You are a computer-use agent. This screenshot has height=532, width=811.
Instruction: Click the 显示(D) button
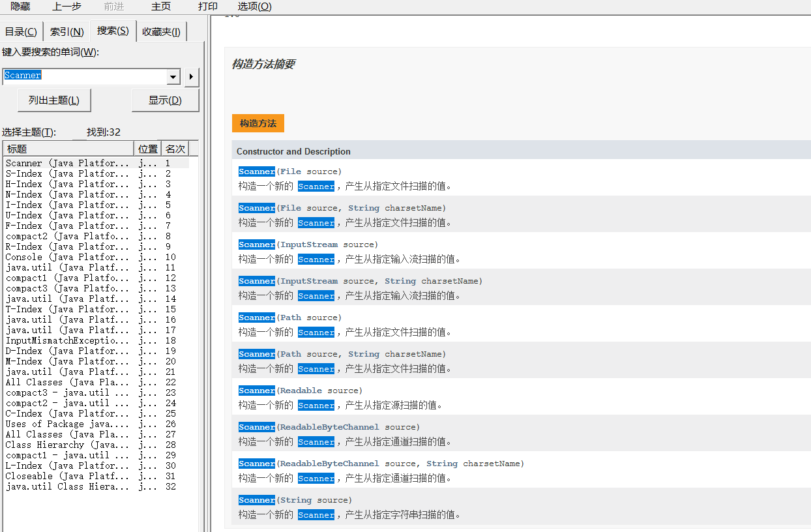(165, 100)
